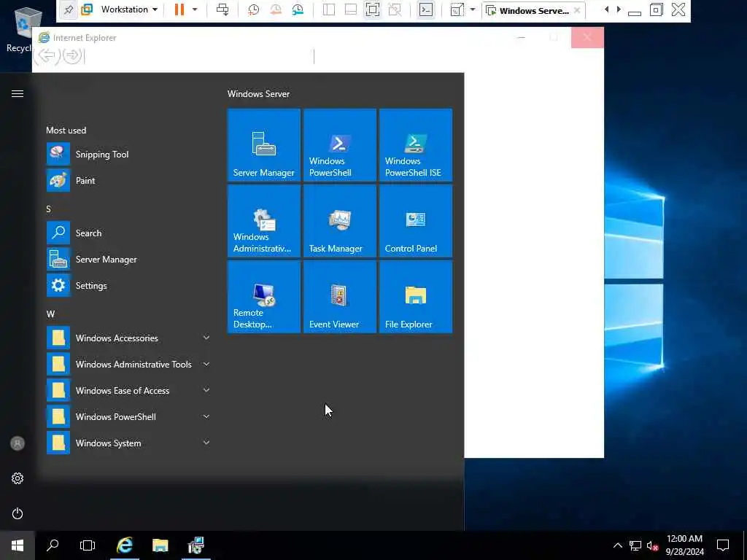The height and width of the screenshot is (560, 747).
Task: Show the VMware sidebar library panel
Action: [x=329, y=9]
